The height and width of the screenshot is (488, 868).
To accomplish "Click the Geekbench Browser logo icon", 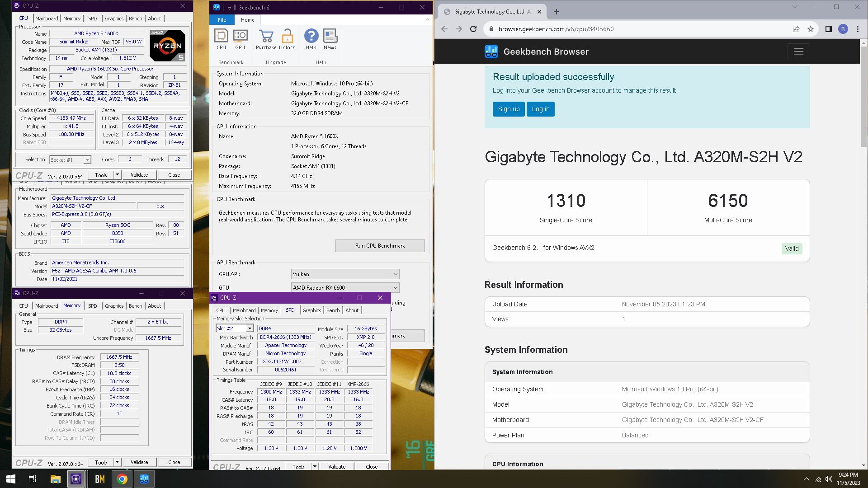I will click(491, 52).
